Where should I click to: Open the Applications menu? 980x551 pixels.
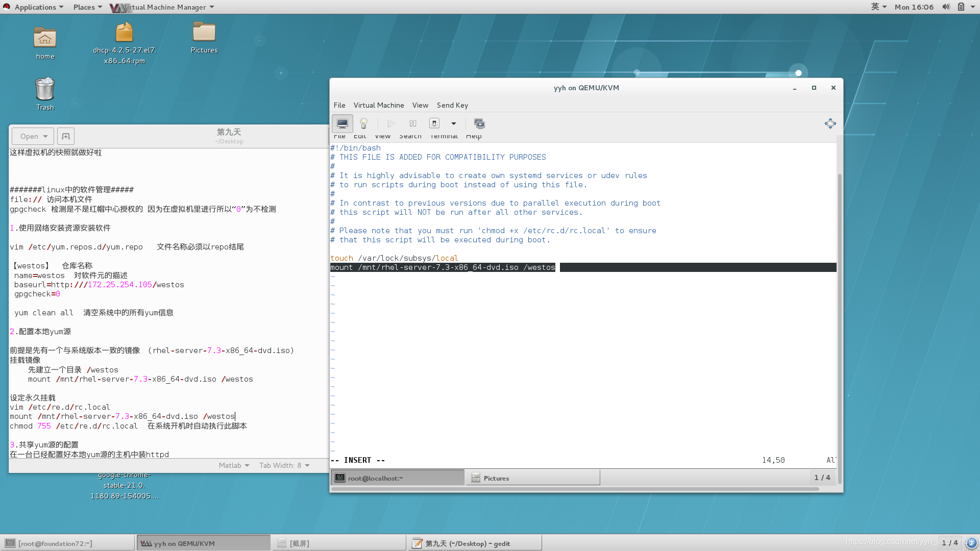(x=35, y=7)
